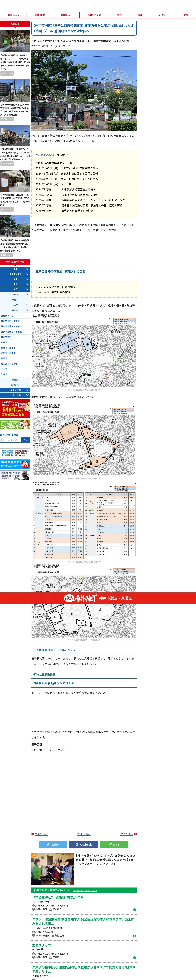Open 式典スタッフ job listing
The height and width of the screenshot is (980, 196).
pos(41,945)
